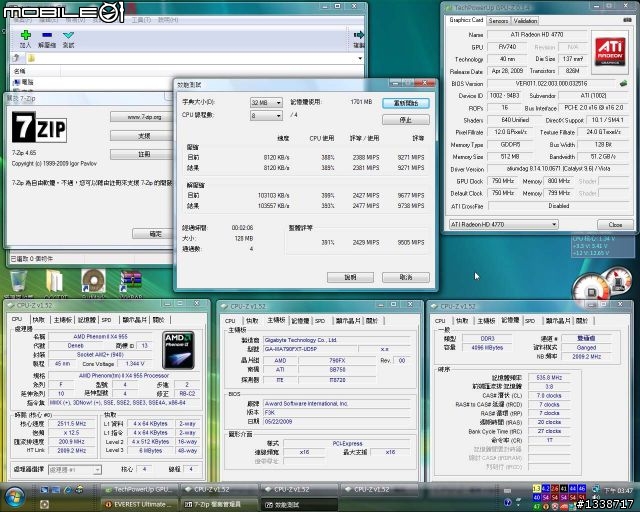Click the Copy arrow icon in 7-Zip toolbar
The width and height of the screenshot is (640, 512).
(359, 35)
